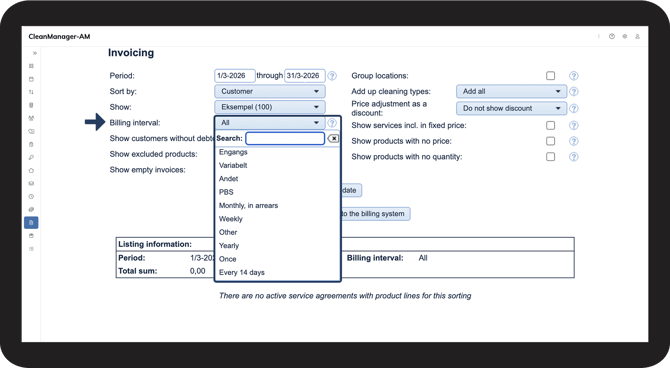Click the Listing information header row

pos(345,244)
